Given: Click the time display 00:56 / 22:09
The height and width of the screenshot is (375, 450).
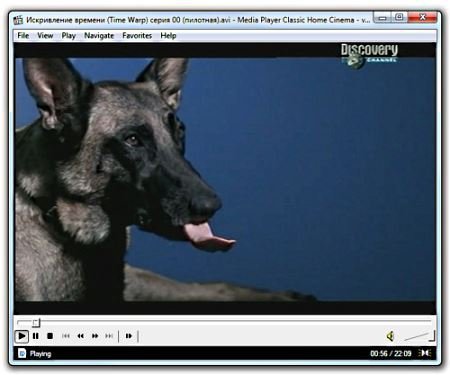Looking at the screenshot, I should pyautogui.click(x=391, y=354).
